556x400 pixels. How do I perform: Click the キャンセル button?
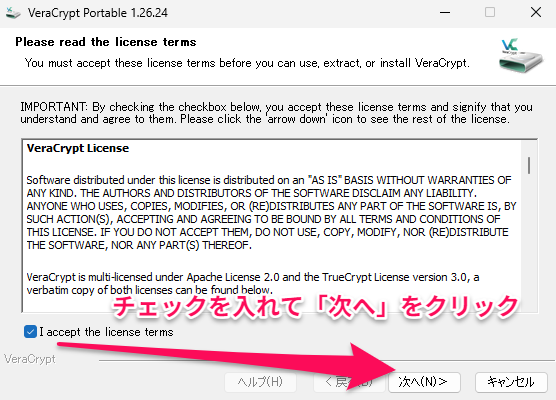click(x=511, y=382)
